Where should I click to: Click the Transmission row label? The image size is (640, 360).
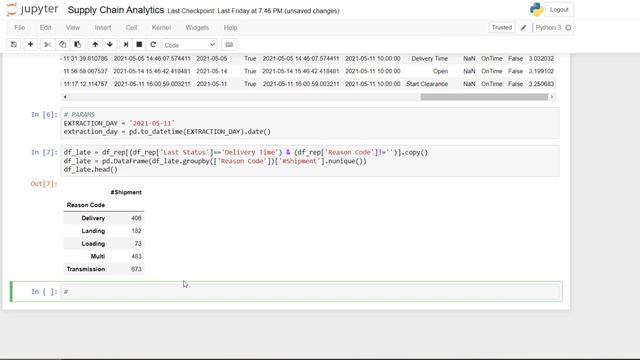[x=86, y=269]
